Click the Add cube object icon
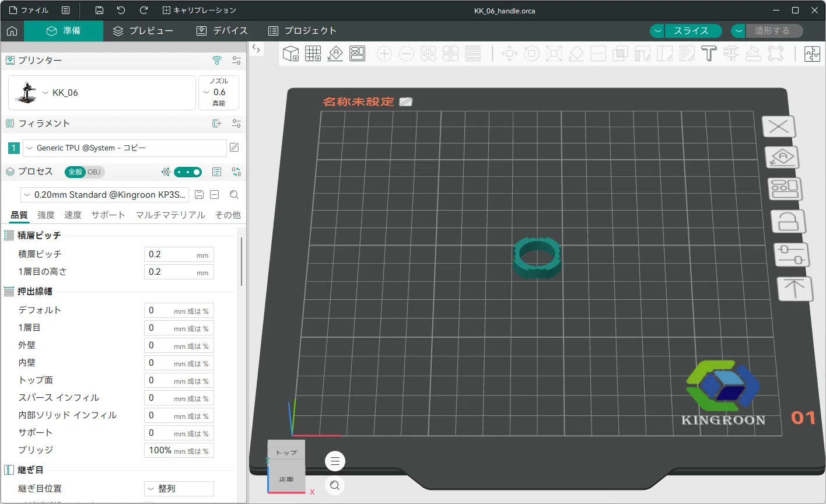The height and width of the screenshot is (504, 826). [290, 54]
